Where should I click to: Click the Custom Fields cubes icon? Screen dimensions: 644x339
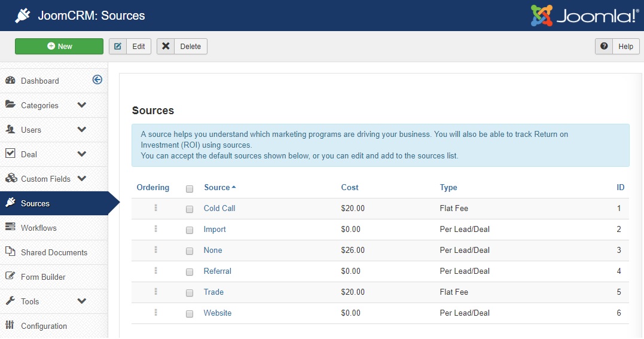11,178
